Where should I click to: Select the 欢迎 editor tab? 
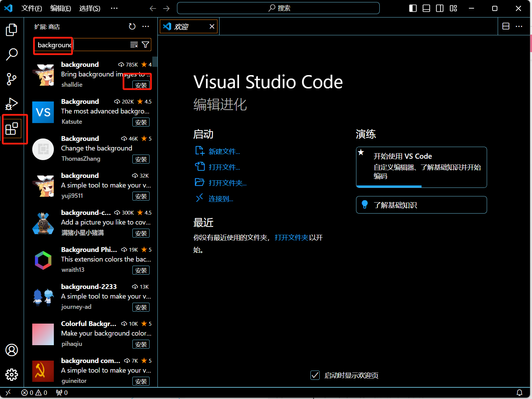click(188, 26)
